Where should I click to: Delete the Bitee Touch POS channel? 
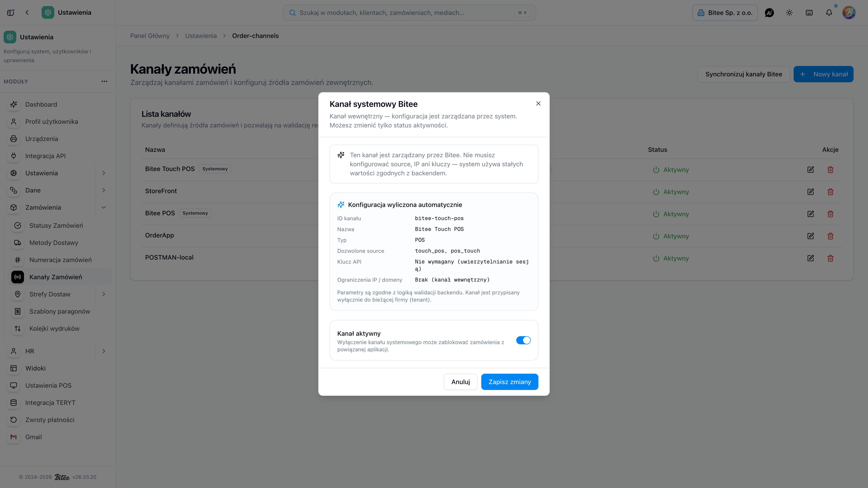click(x=830, y=170)
